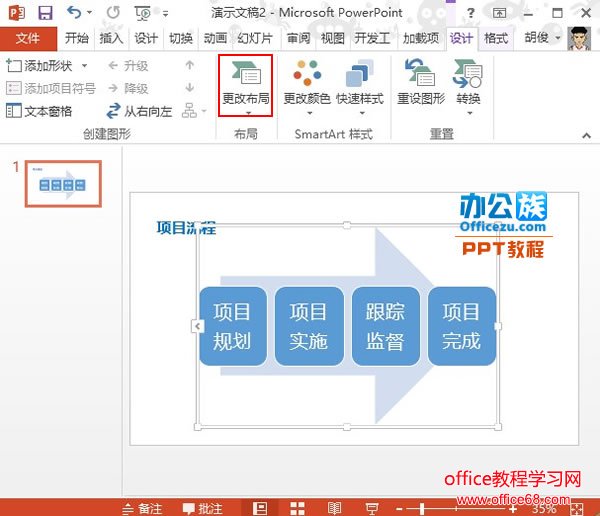Open user account 胡俊 dropdown

[x=542, y=38]
